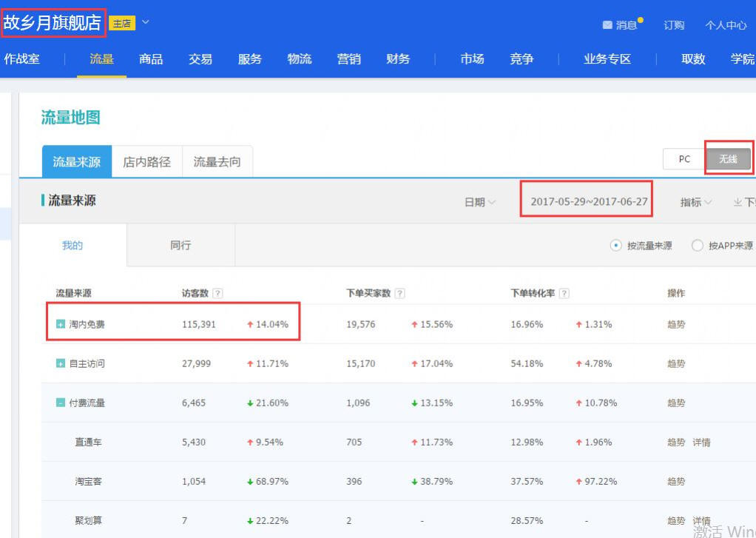Select the 我的 sub-tab

(x=72, y=245)
